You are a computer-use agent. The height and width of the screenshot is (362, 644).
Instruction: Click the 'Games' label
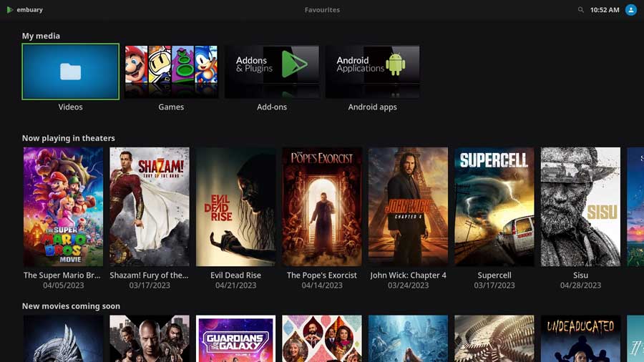click(171, 107)
